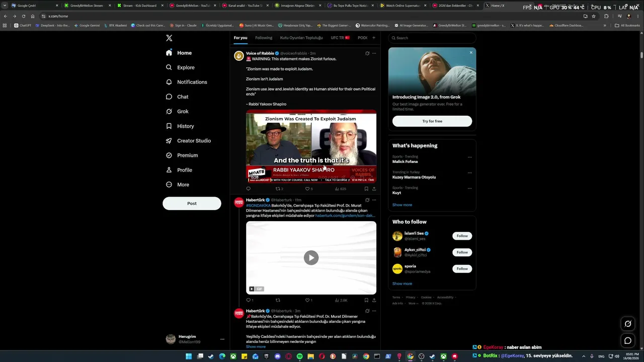Open Discord from the taskbar
The height and width of the screenshot is (362, 644).
pos(277,356)
